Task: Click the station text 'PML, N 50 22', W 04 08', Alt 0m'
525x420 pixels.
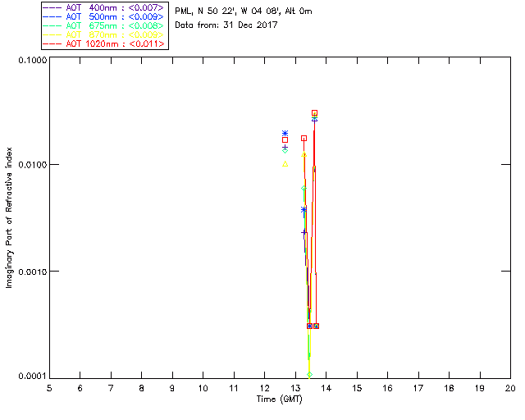Action: (x=244, y=11)
